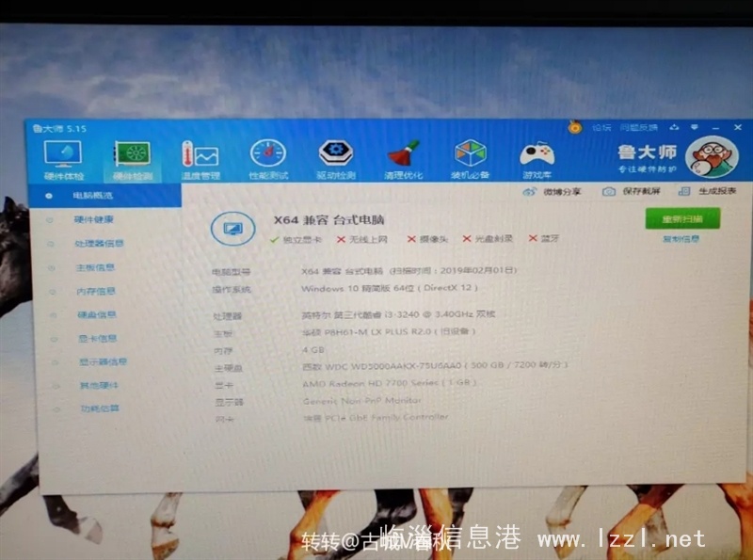Click the gold coin icon in title bar
The width and height of the screenshot is (753, 560).
(x=574, y=127)
